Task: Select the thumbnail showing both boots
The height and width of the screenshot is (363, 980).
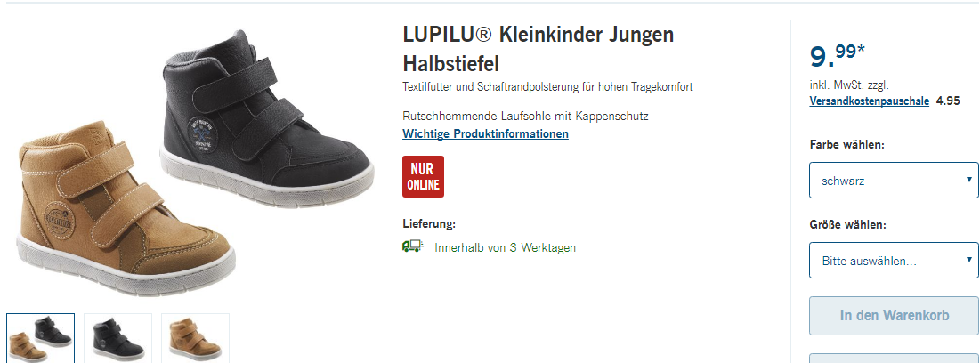Action: (41, 338)
